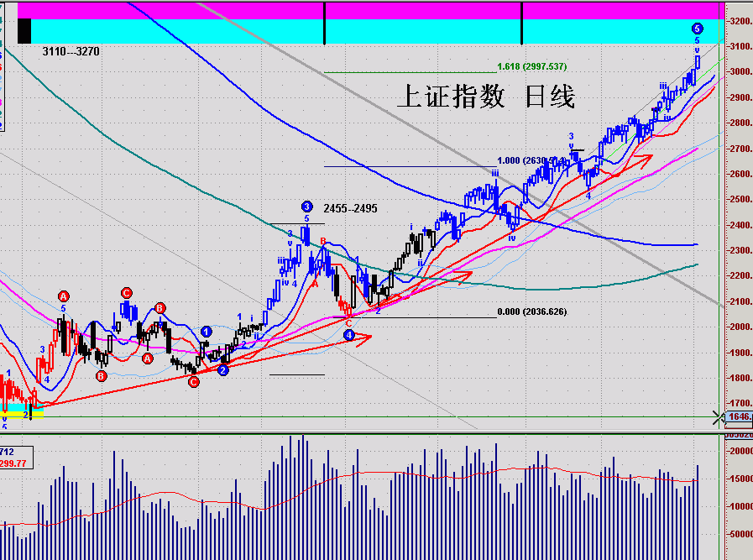This screenshot has height=560, width=753.
Task: Click the 3000 price axis label
Action: pyautogui.click(x=740, y=71)
